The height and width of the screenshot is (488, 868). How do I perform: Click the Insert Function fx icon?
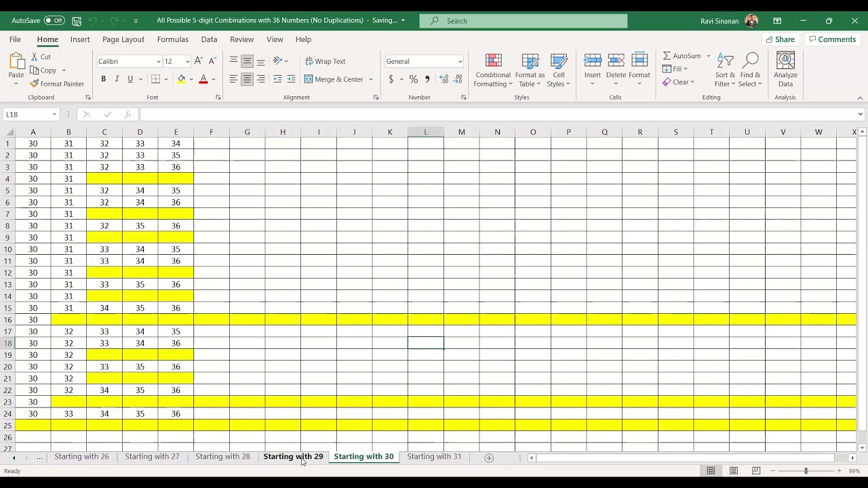pos(127,115)
